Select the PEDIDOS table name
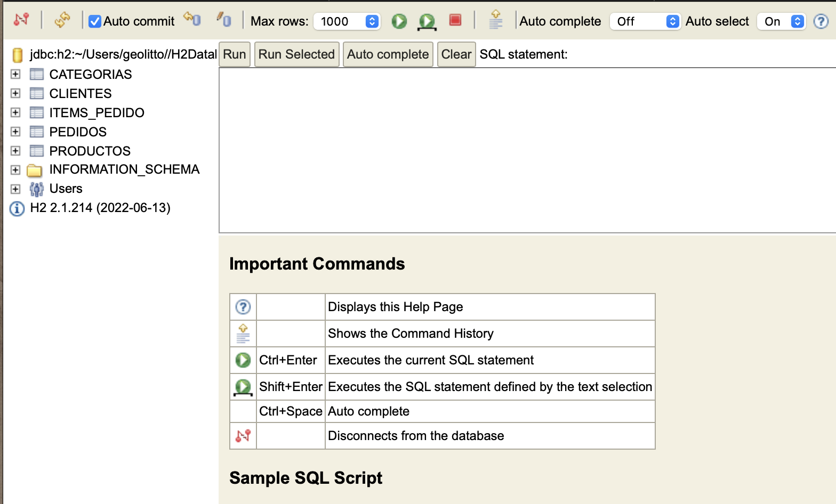The image size is (836, 504). pyautogui.click(x=78, y=132)
